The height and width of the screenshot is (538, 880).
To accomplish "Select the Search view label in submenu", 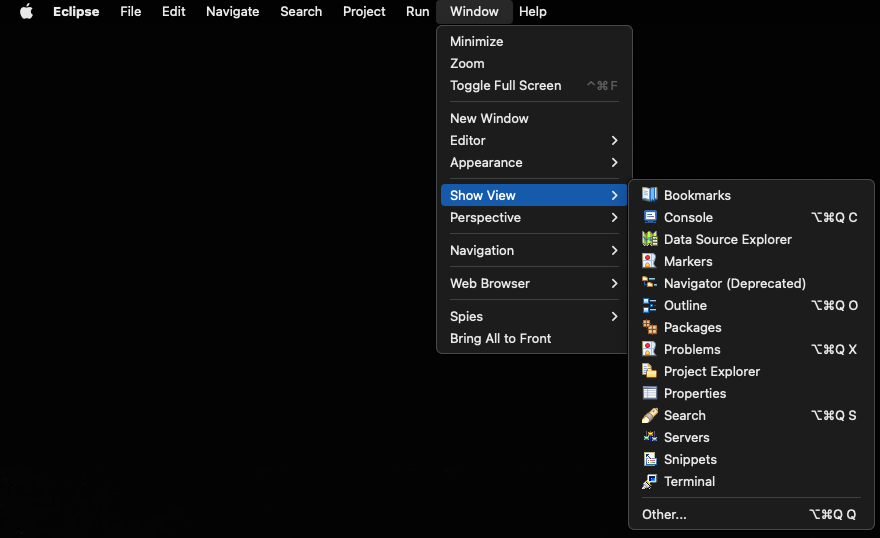I will coord(685,415).
